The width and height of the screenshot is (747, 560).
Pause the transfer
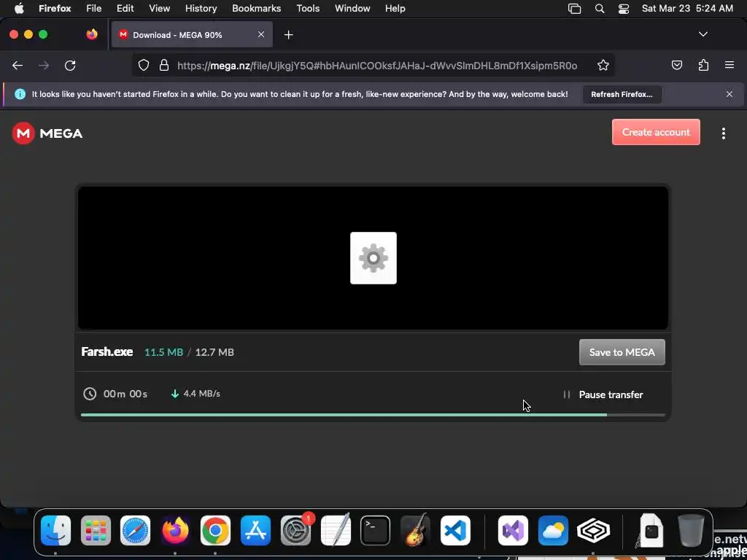[x=603, y=394]
